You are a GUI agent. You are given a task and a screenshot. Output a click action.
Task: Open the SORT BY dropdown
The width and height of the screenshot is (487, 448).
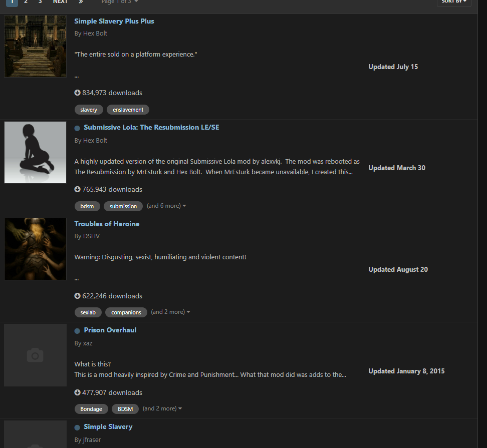click(454, 2)
